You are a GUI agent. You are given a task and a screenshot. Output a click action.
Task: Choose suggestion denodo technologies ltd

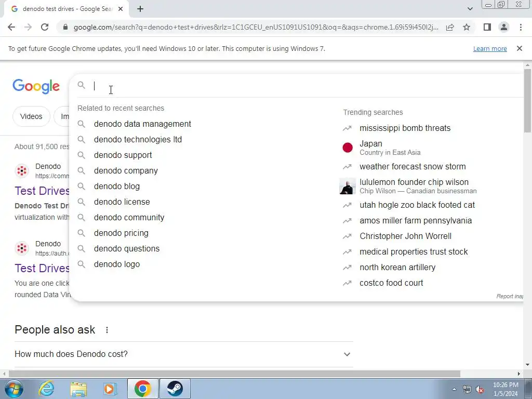coord(138,139)
